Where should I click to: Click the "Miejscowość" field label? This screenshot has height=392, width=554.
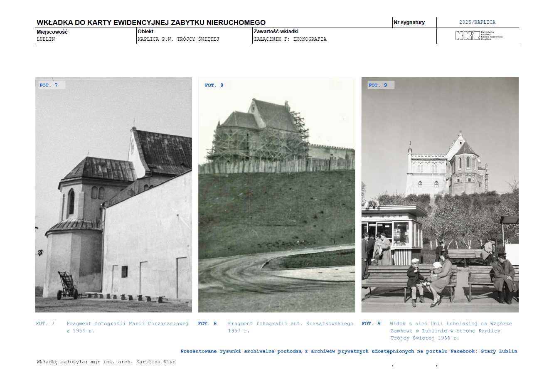pyautogui.click(x=52, y=32)
